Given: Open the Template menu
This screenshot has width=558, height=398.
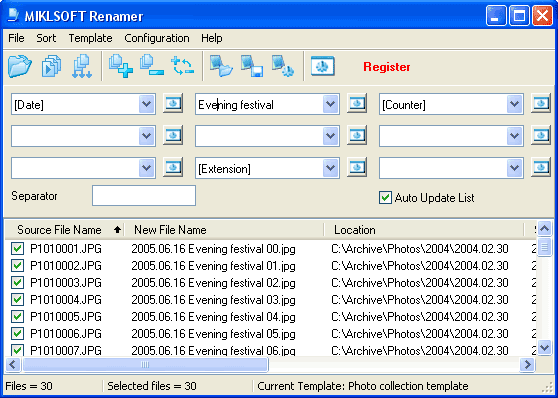Looking at the screenshot, I should 90,38.
